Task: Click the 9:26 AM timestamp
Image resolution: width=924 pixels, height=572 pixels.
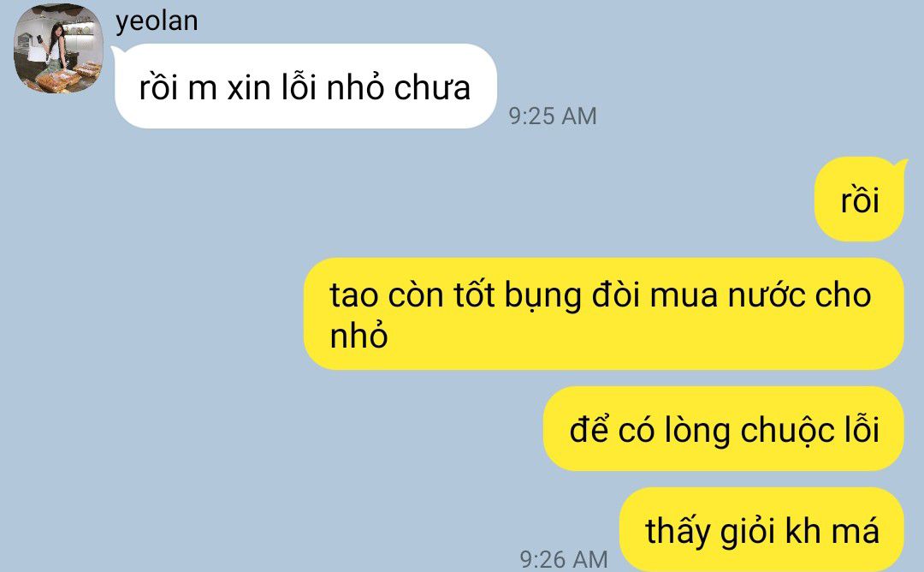Action: (x=563, y=559)
